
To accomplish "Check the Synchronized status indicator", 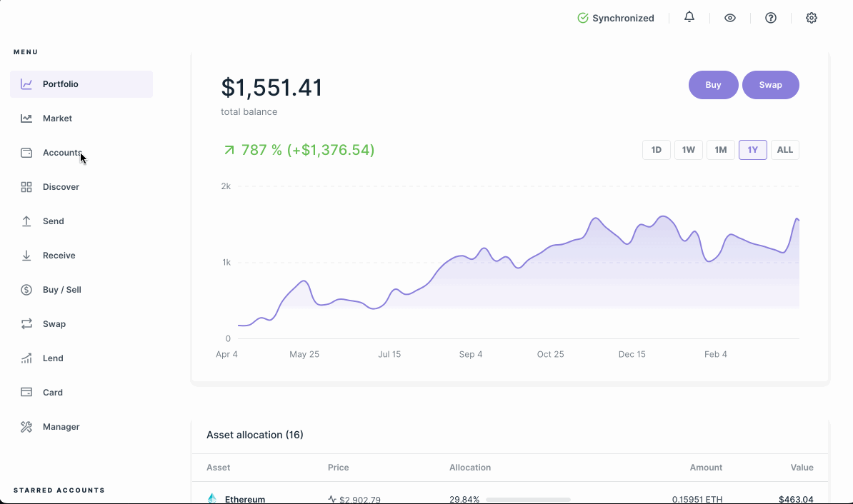I will 615,18.
